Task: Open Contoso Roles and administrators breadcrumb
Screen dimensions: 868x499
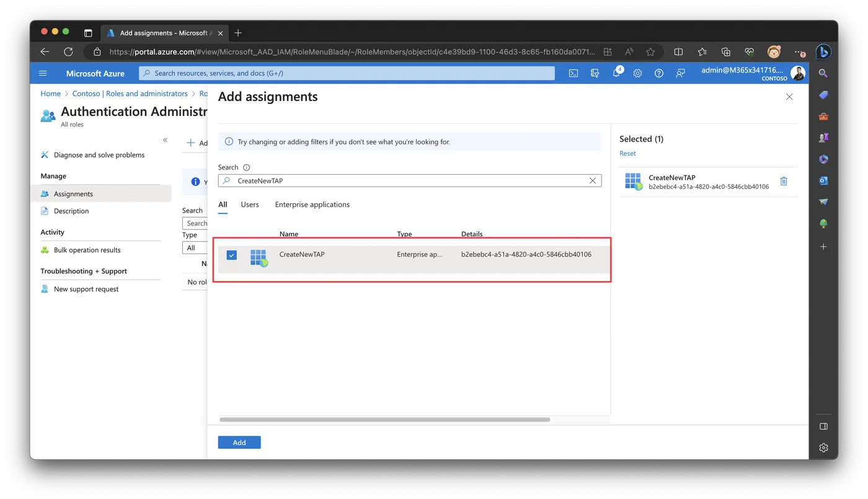Action: click(130, 94)
